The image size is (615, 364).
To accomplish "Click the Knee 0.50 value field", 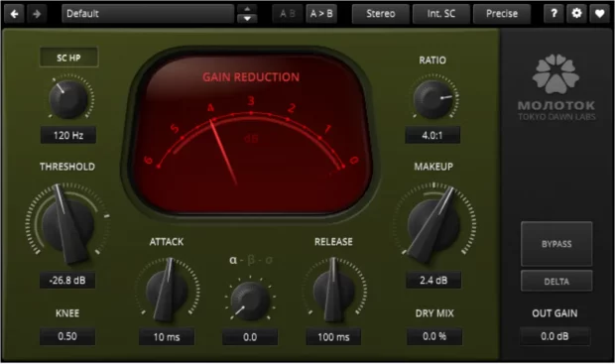I will pos(67,336).
